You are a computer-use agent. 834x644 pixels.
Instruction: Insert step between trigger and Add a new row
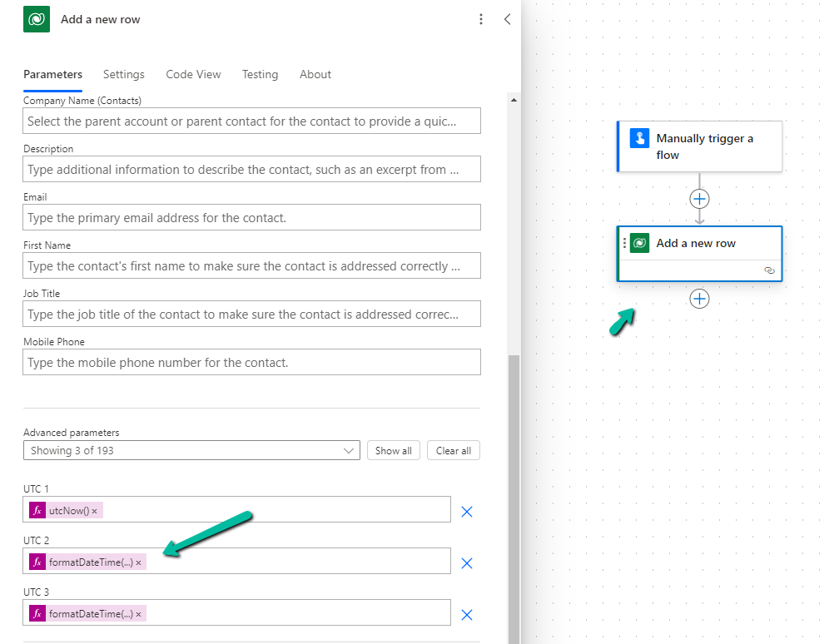click(x=699, y=199)
